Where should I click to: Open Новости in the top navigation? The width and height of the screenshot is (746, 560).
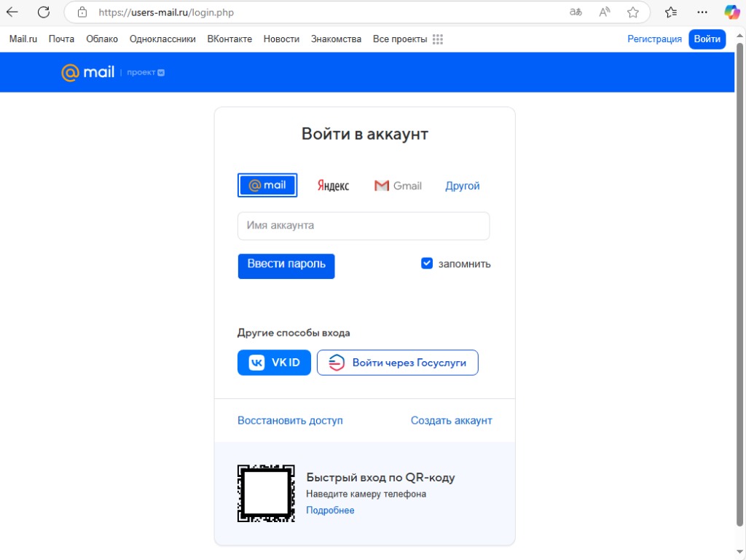click(281, 39)
